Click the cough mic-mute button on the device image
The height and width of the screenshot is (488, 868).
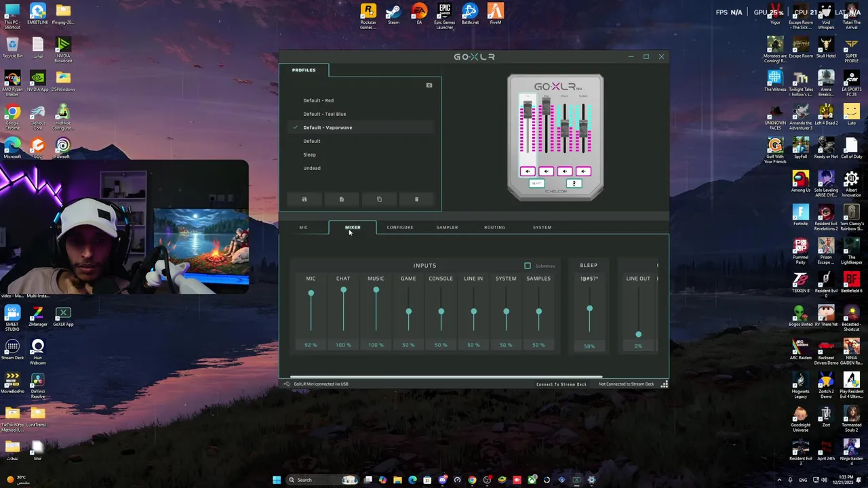point(574,184)
